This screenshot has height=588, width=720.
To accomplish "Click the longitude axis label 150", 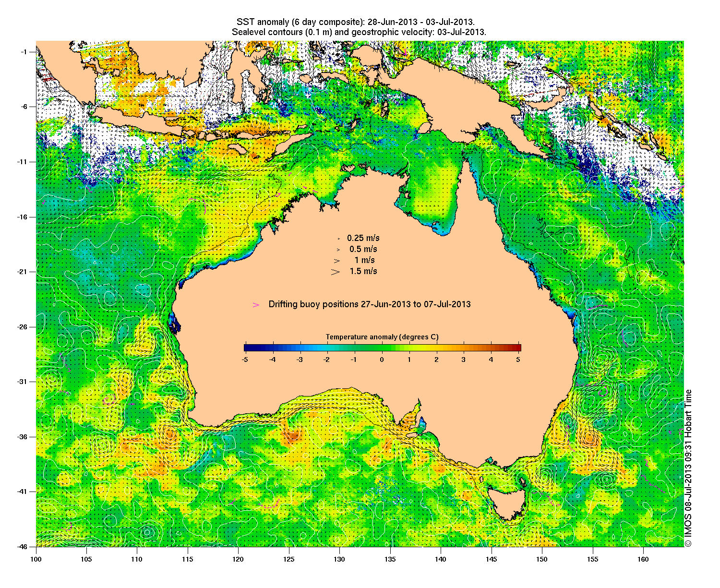I will 542,559.
